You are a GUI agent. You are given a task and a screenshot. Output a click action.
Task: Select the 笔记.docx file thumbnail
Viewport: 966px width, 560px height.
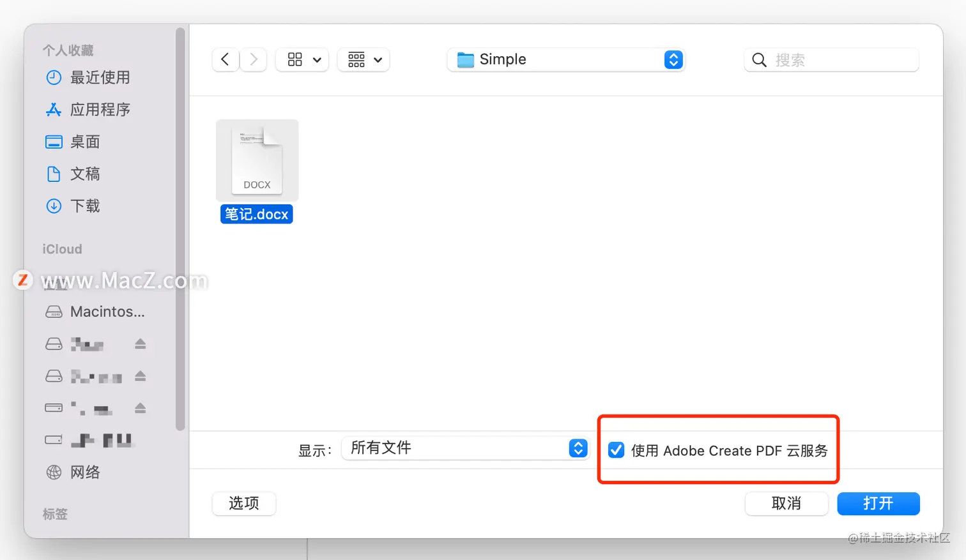coord(257,160)
